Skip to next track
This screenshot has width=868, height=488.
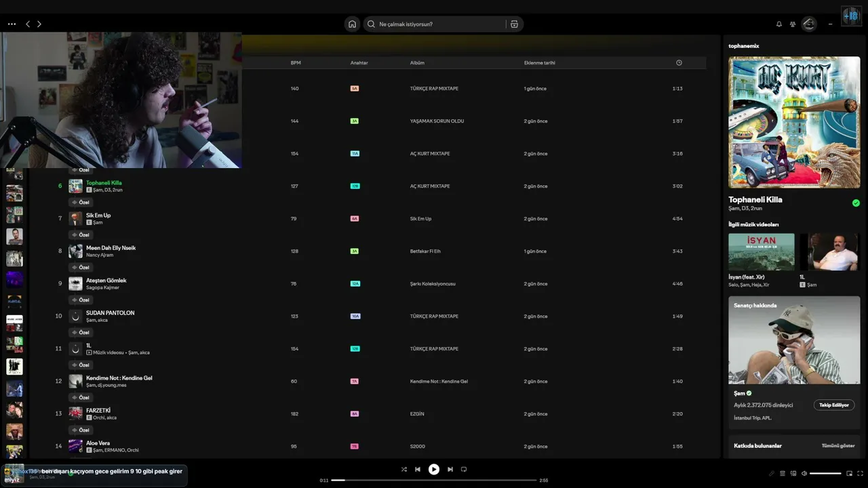450,469
